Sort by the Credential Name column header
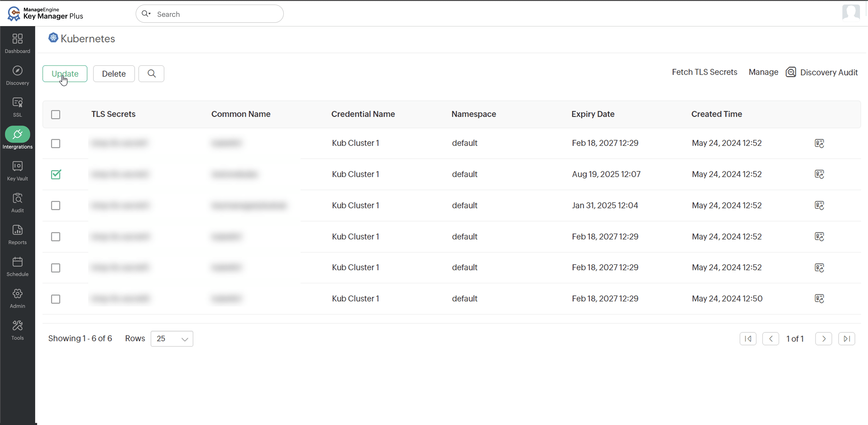The image size is (868, 425). 363,114
